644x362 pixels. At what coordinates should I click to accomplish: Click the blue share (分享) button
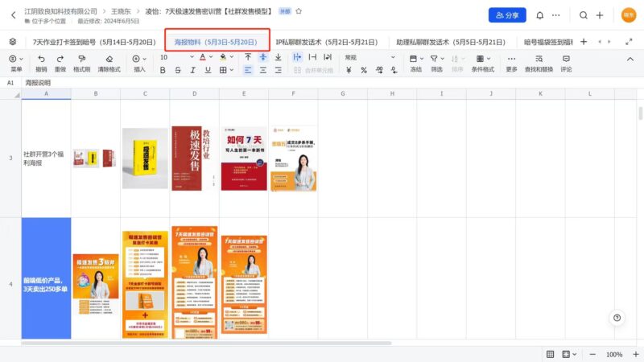point(506,14)
